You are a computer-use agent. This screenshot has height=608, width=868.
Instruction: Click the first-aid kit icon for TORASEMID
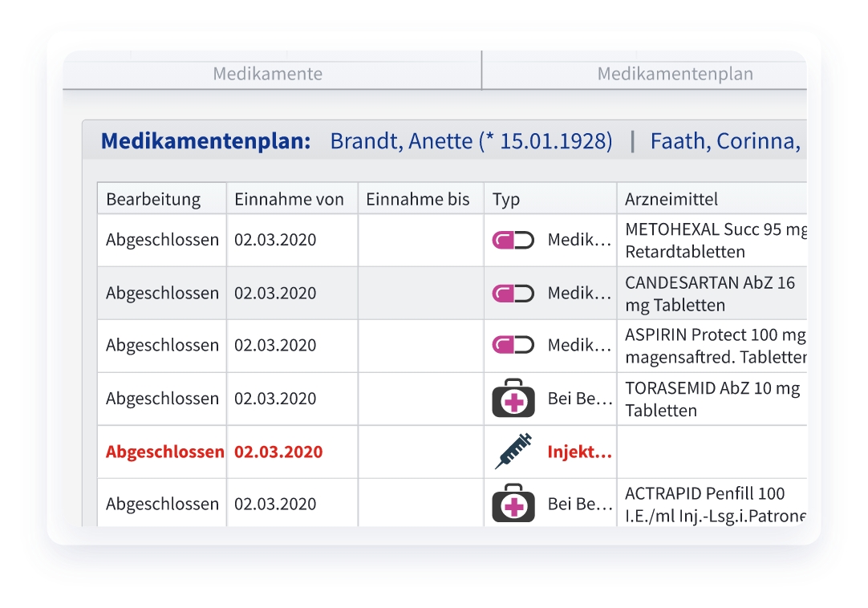[513, 399]
